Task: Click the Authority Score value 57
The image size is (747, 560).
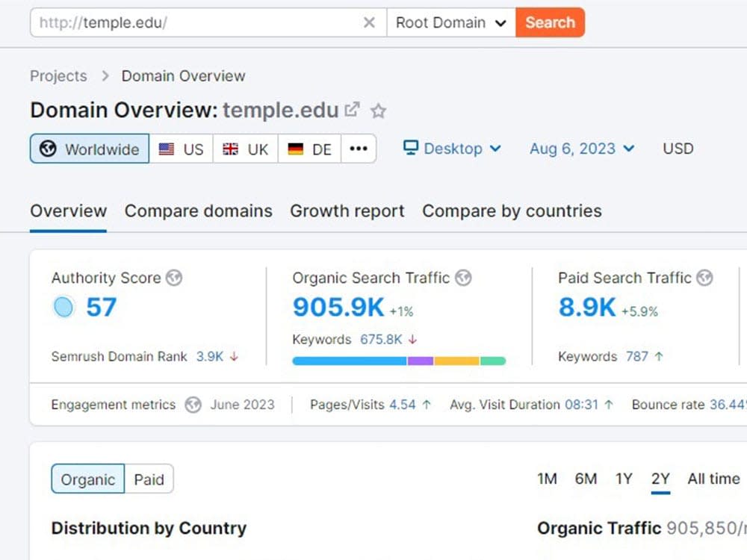Action: click(x=101, y=307)
